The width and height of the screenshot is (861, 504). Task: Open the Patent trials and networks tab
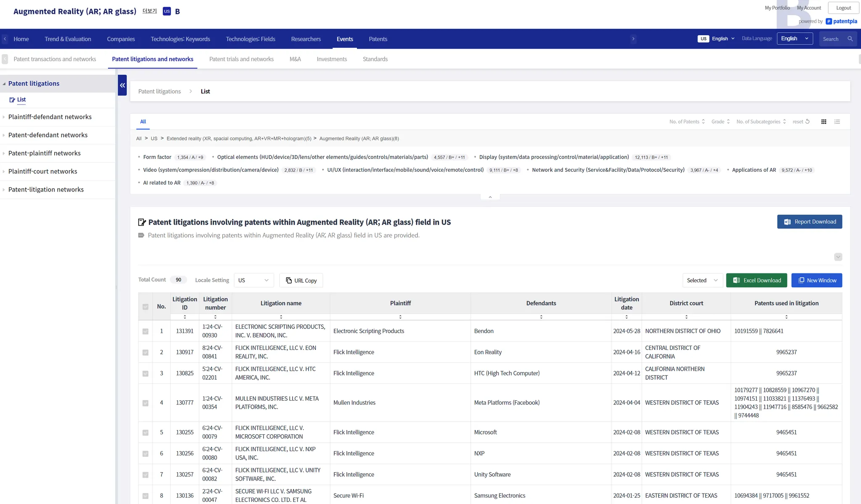point(241,59)
